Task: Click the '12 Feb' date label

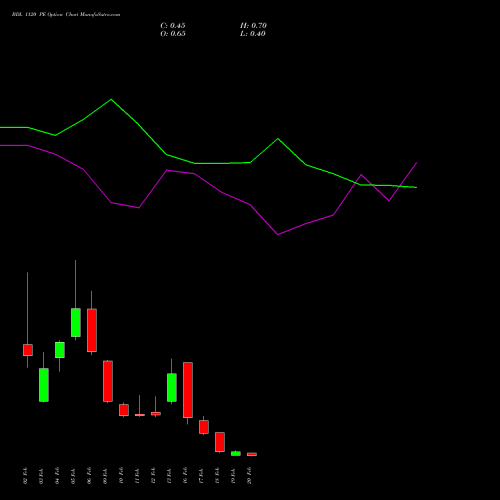Action: 154,476
